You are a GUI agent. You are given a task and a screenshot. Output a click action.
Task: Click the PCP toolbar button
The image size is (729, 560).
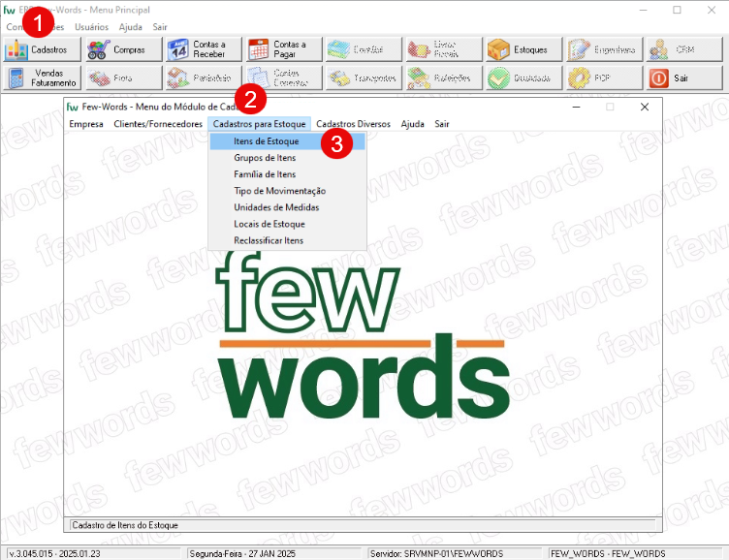(x=604, y=78)
